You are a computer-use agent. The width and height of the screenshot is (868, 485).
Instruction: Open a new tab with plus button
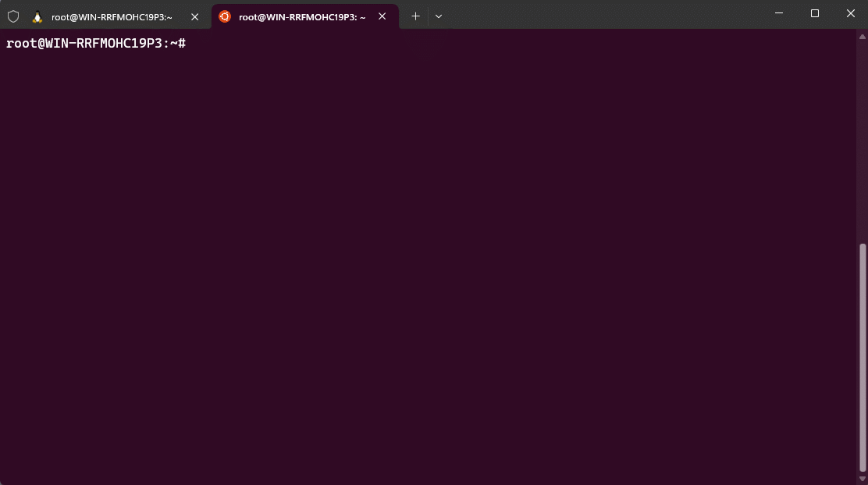pyautogui.click(x=415, y=16)
